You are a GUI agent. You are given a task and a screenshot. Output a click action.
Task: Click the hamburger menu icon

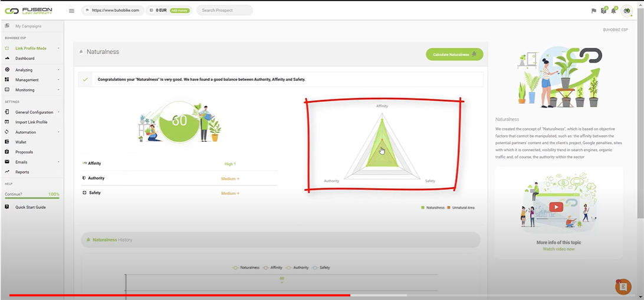point(71,11)
